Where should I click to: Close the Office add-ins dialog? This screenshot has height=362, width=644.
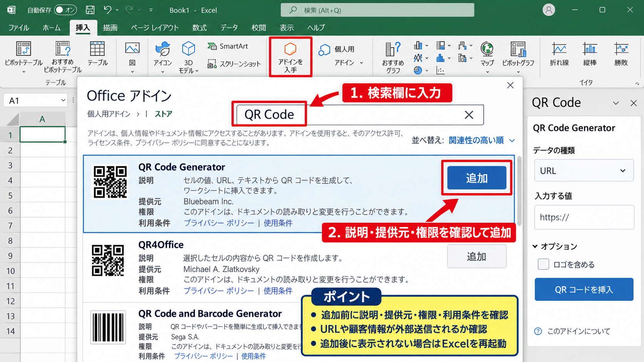510,85
